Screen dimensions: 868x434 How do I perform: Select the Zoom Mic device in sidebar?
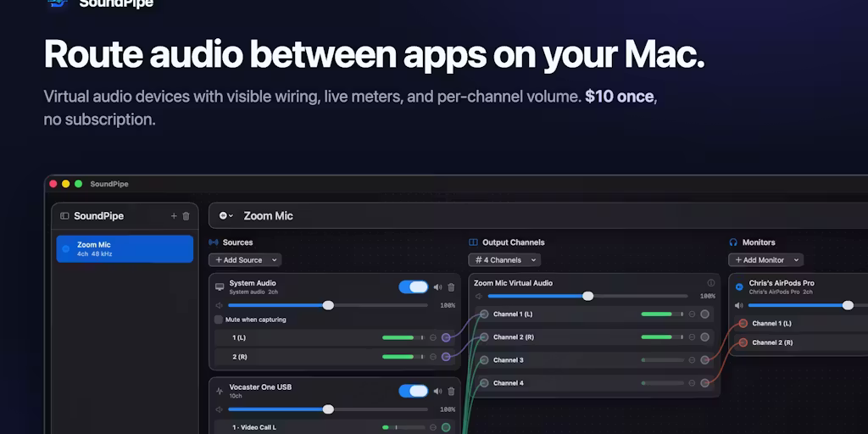125,249
